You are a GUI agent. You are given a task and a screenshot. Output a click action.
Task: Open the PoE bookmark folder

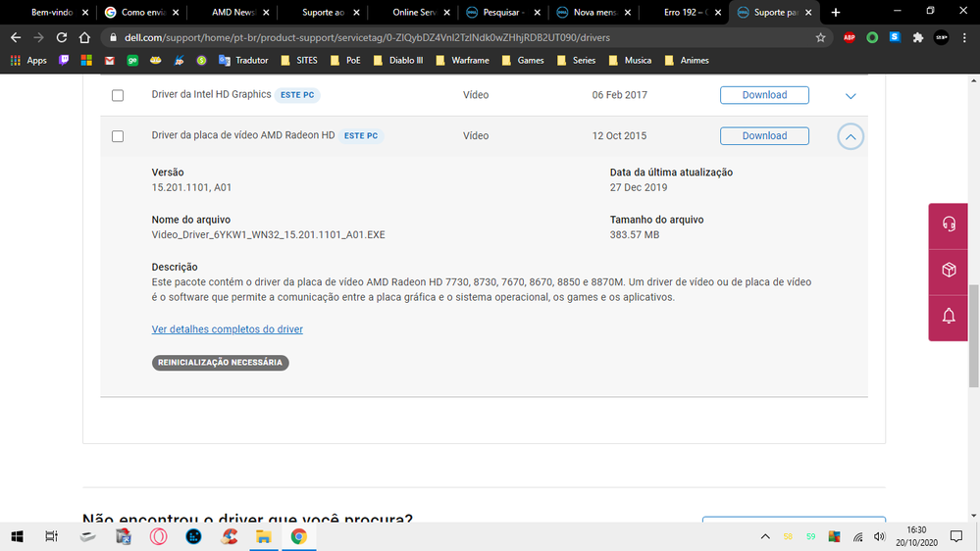[345, 61]
